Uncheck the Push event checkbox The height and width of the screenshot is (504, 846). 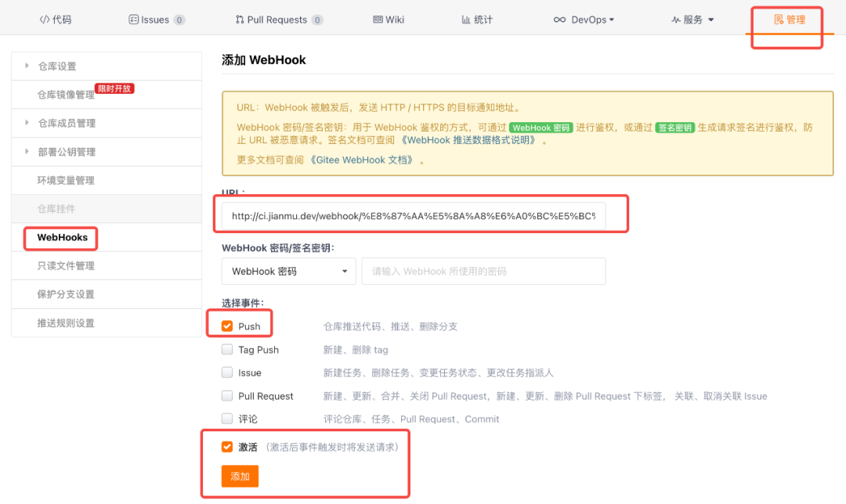227,326
